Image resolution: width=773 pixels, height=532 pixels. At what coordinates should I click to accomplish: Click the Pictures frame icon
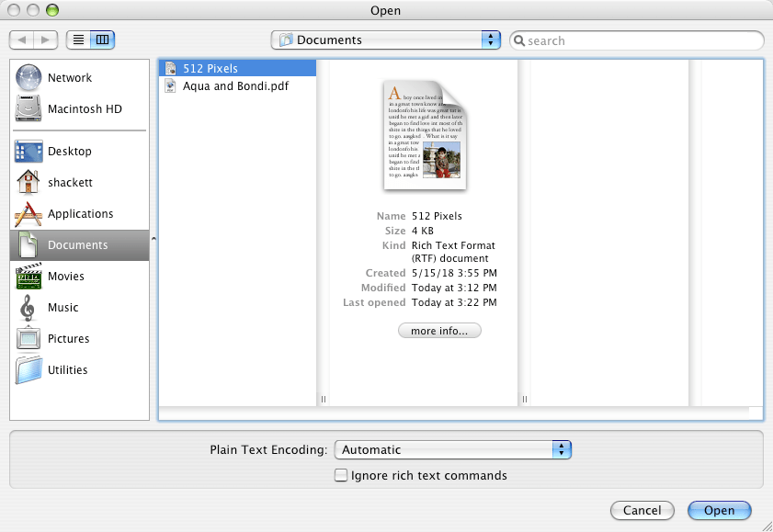click(x=28, y=338)
